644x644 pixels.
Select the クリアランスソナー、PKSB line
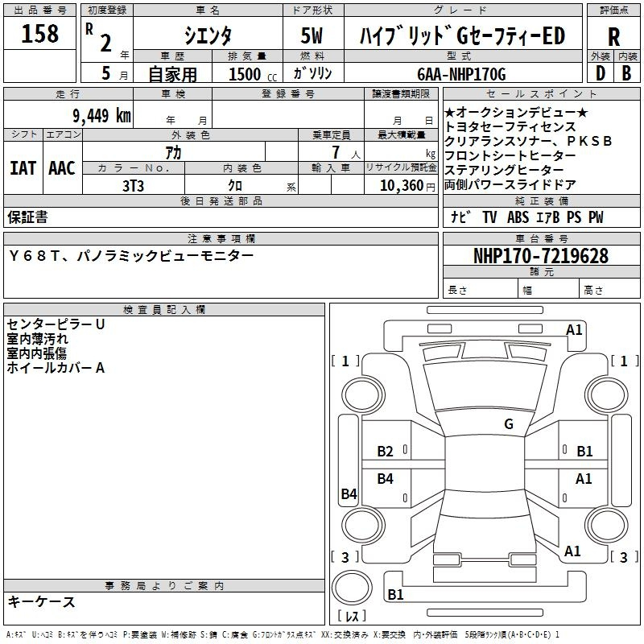coord(528,141)
